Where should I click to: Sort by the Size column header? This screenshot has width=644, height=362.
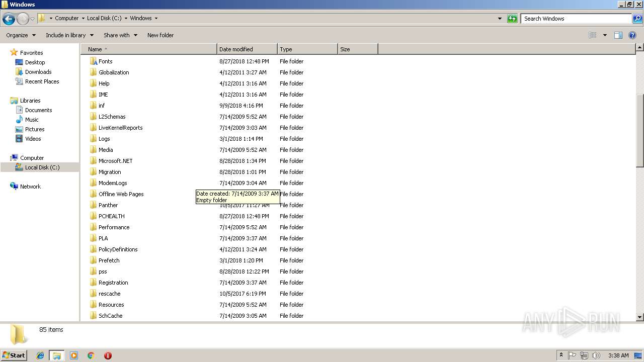click(x=358, y=49)
